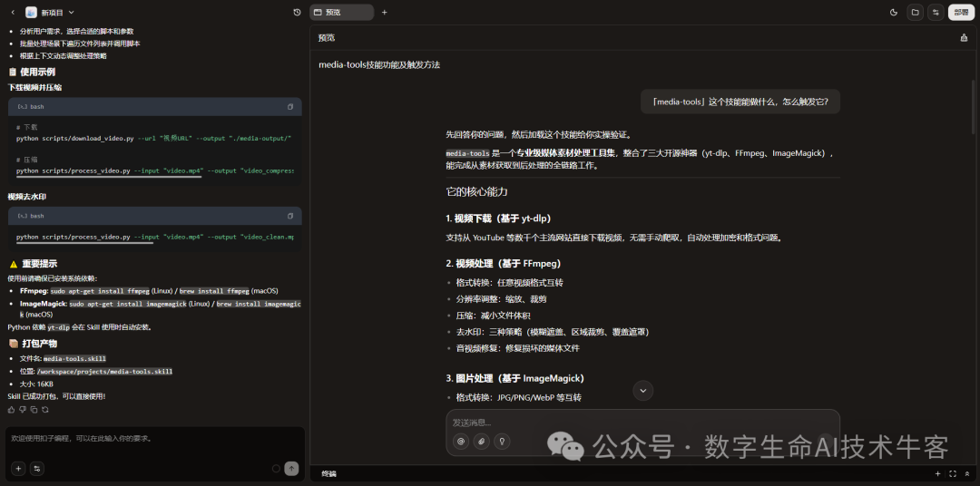Add attachment with plus in left input
Image resolution: width=980 pixels, height=486 pixels.
(18, 469)
